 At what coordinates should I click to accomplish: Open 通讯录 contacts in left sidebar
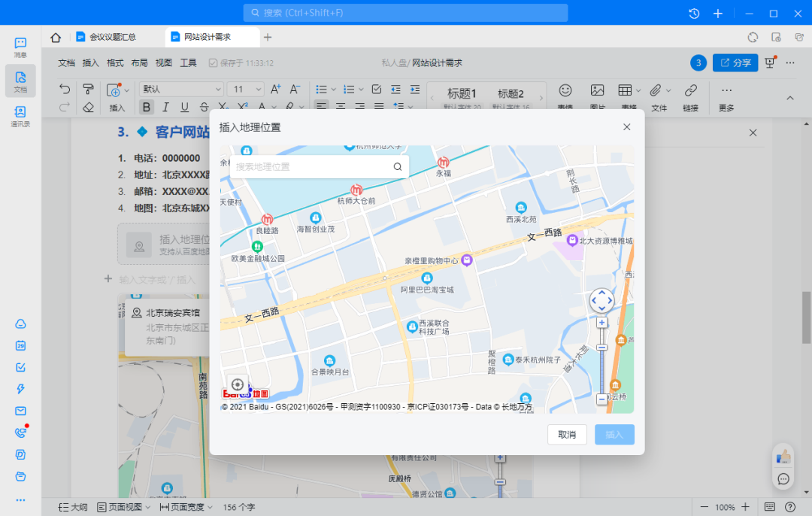(x=20, y=116)
